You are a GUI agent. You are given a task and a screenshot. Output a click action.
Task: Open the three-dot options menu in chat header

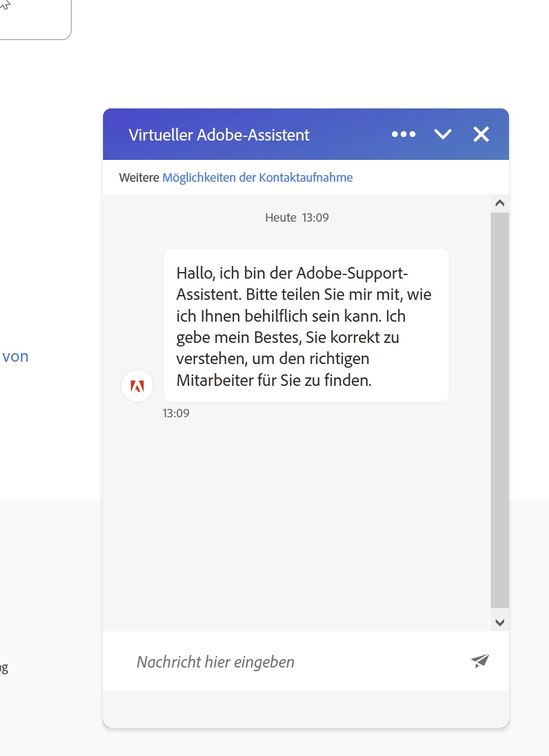point(404,134)
